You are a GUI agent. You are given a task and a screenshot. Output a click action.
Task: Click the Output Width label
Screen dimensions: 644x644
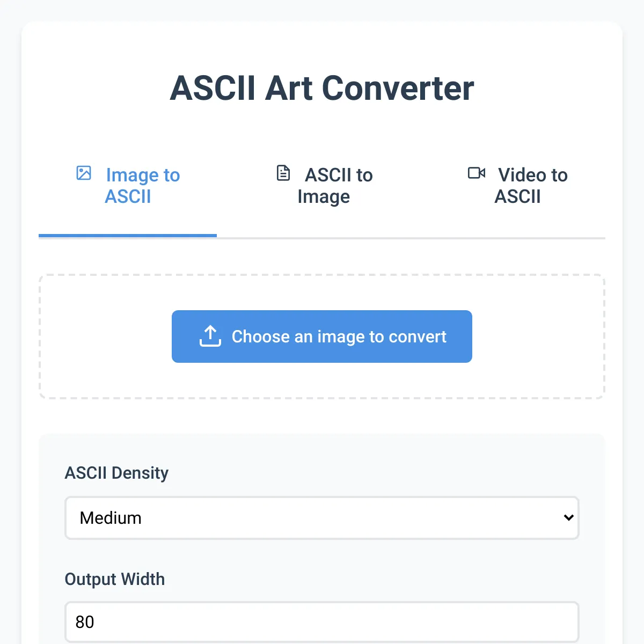(115, 579)
